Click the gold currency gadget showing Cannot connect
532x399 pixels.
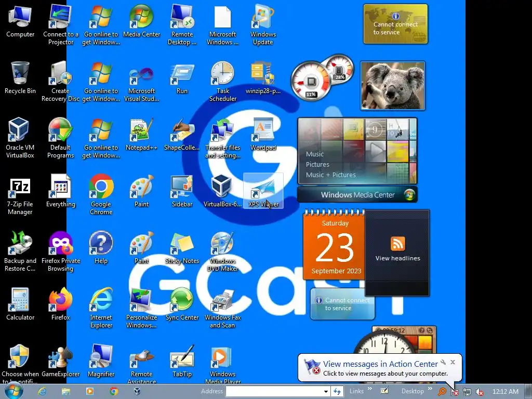click(x=395, y=24)
